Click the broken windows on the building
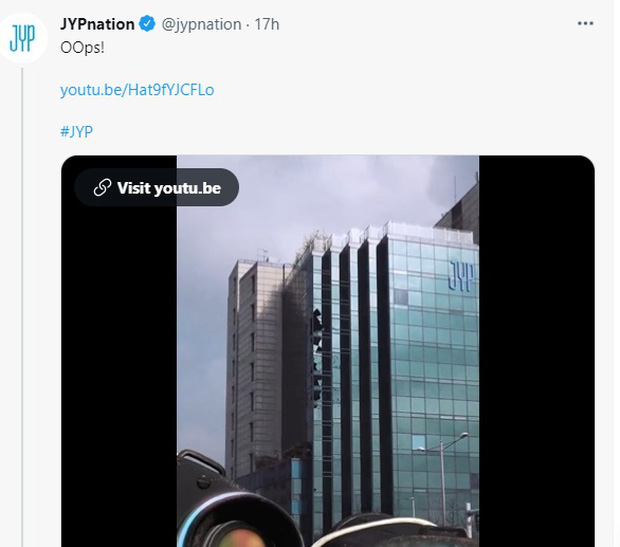 point(318,358)
